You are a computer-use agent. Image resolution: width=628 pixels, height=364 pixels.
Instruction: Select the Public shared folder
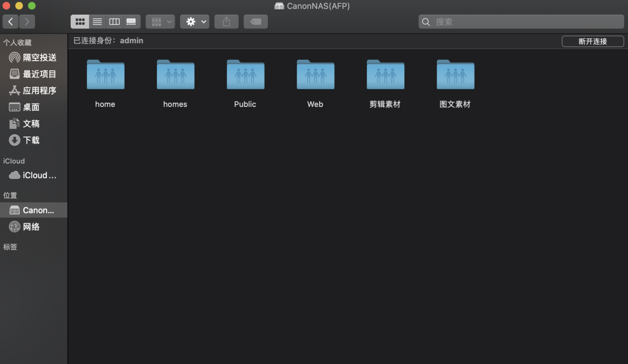245,83
